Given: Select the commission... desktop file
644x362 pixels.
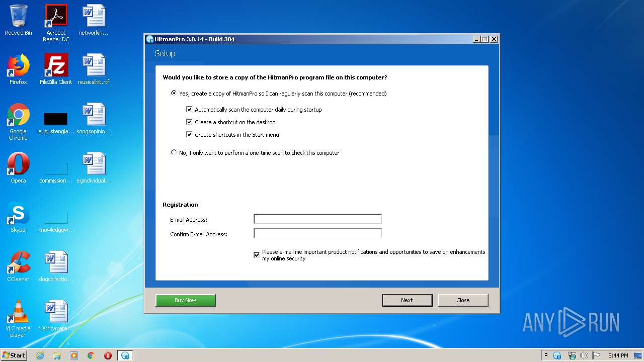Looking at the screenshot, I should coord(56,171).
